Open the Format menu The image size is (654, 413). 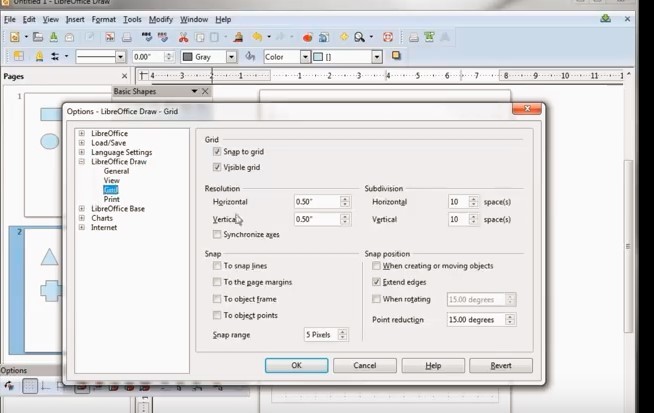103,19
